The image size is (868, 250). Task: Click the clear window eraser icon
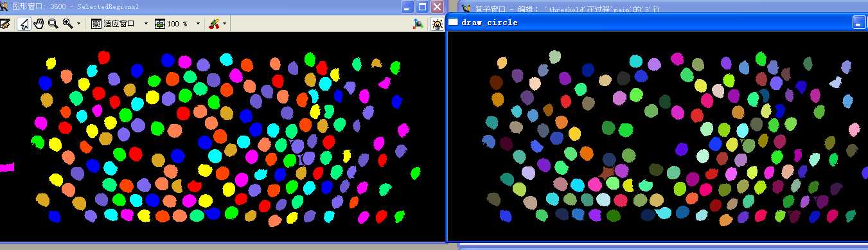tap(5, 24)
